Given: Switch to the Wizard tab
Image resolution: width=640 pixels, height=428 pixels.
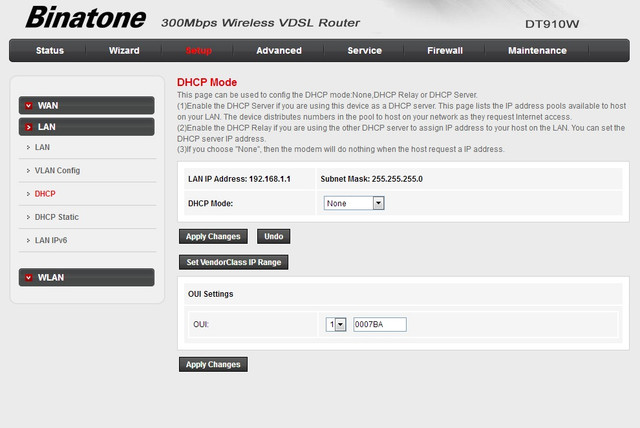Looking at the screenshot, I should [x=124, y=50].
